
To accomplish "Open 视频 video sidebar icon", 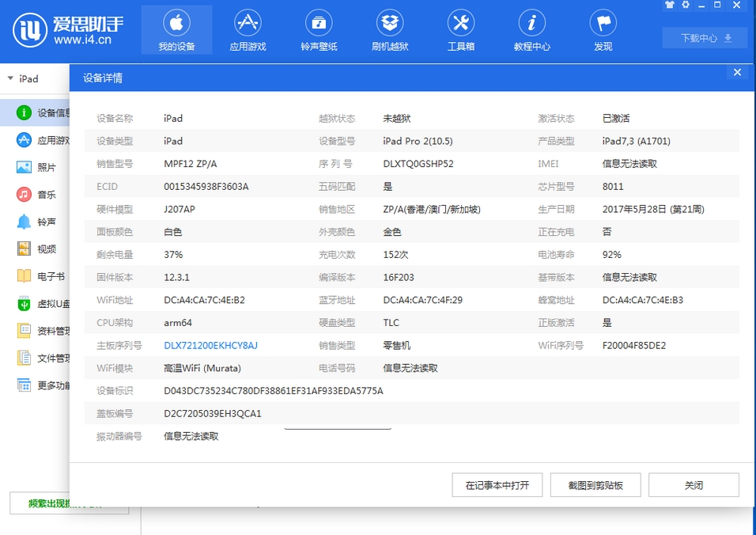I will tap(24, 249).
